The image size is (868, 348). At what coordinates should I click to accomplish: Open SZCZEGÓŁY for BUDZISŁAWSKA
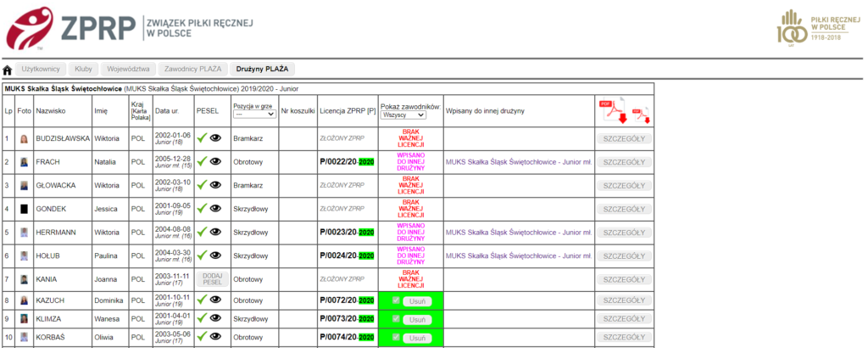click(x=624, y=139)
